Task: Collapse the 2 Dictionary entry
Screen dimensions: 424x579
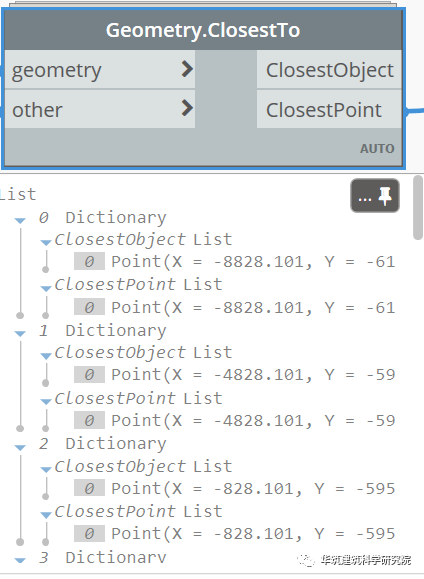Action: coord(20,447)
